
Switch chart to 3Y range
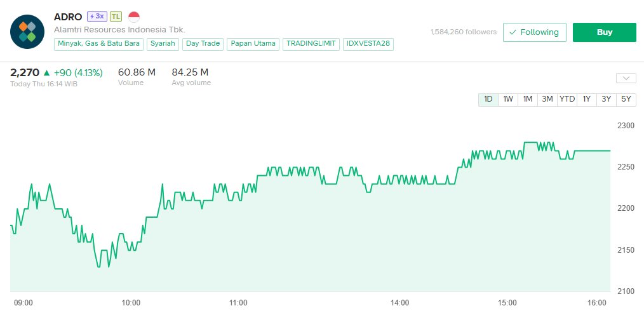(607, 99)
